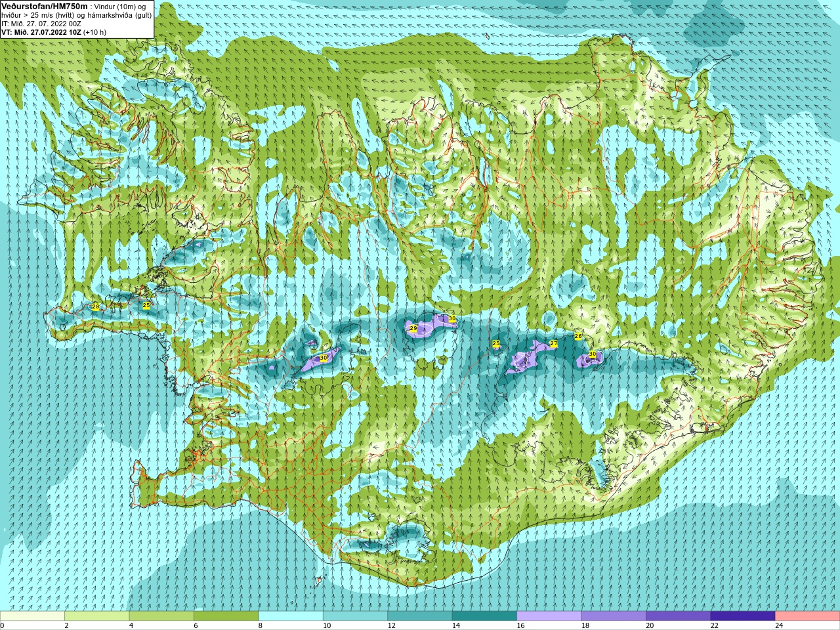Click the legend scale number 8
The width and height of the screenshot is (840, 630).
(261, 625)
